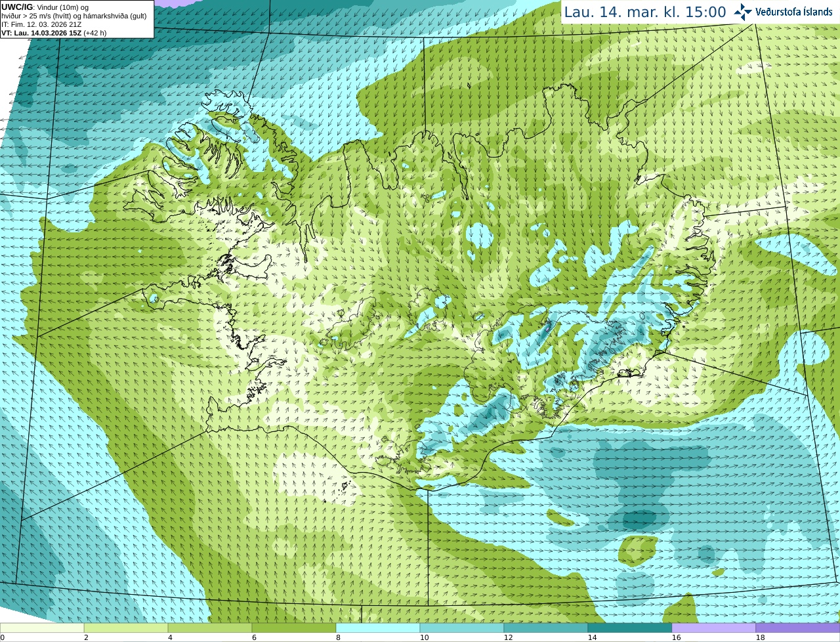Screen dimensions: 840x642
Task: Click the legend scale label 2
Action: click(x=86, y=637)
